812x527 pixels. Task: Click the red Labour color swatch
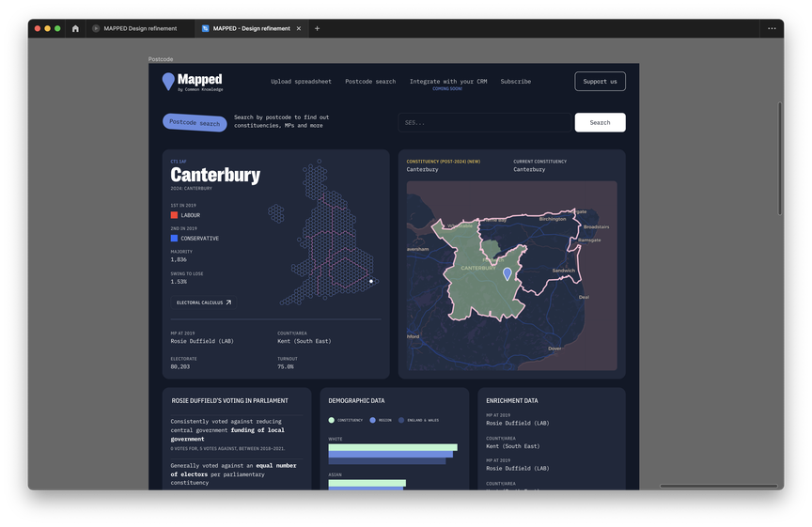tap(174, 215)
